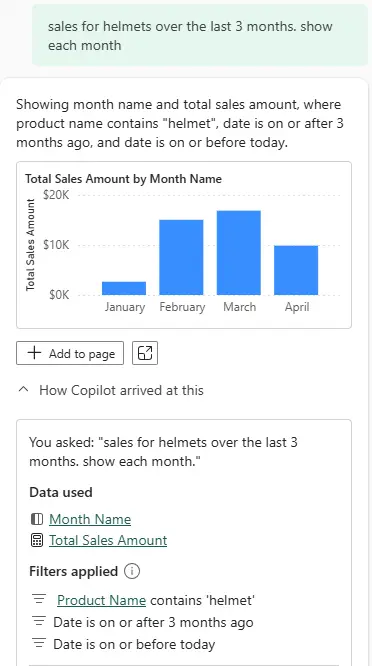The image size is (372, 666).
Task: Click the 'Data used' heading
Action: (x=61, y=492)
